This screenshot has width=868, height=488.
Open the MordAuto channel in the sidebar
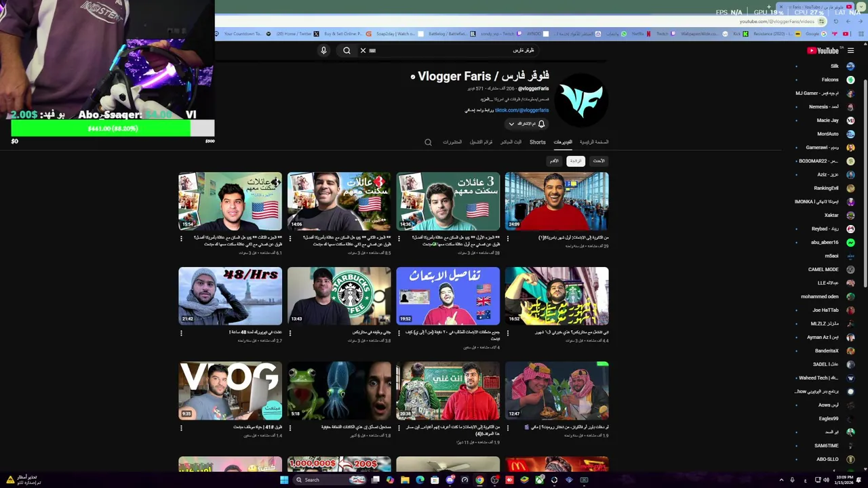coord(827,134)
